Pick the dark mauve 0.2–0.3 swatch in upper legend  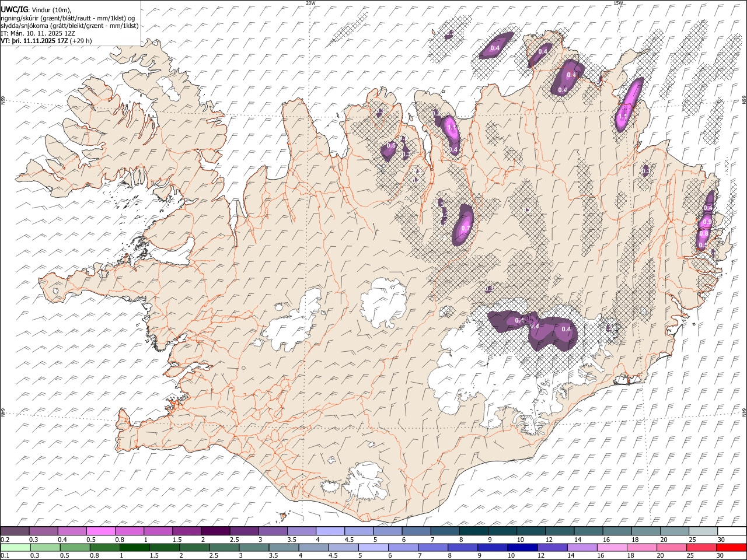(x=15, y=531)
